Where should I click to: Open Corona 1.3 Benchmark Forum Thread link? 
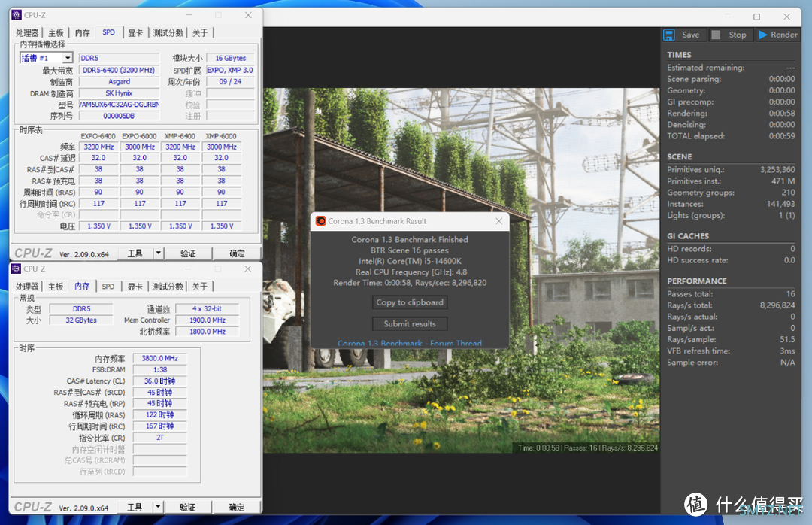pos(410,343)
